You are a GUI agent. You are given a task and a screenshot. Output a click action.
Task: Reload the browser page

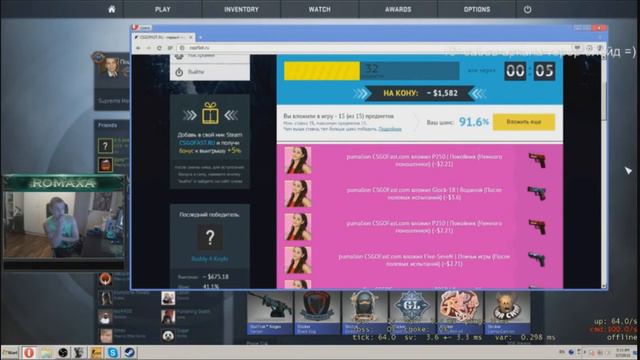tap(159, 48)
